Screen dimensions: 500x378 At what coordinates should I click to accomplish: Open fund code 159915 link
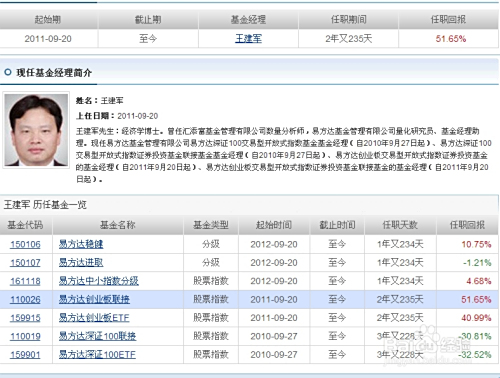click(x=25, y=318)
